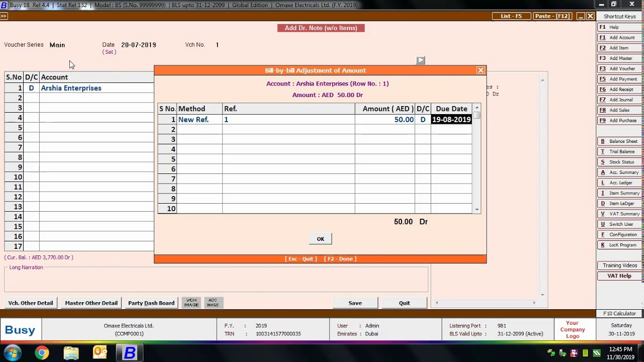This screenshot has width=644, height=362.
Task: Open Item Summary shortcut
Action: (619, 193)
